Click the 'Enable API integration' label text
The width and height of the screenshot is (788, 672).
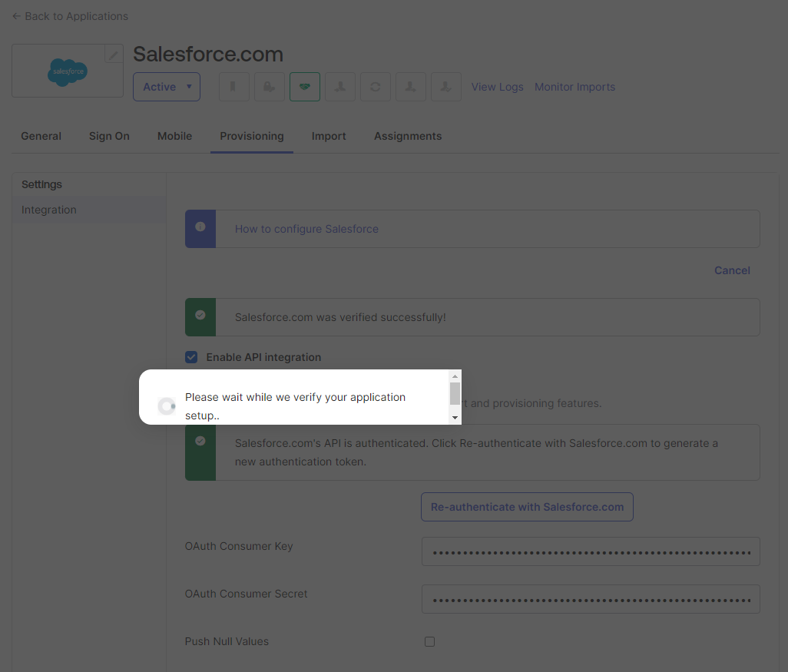(263, 357)
